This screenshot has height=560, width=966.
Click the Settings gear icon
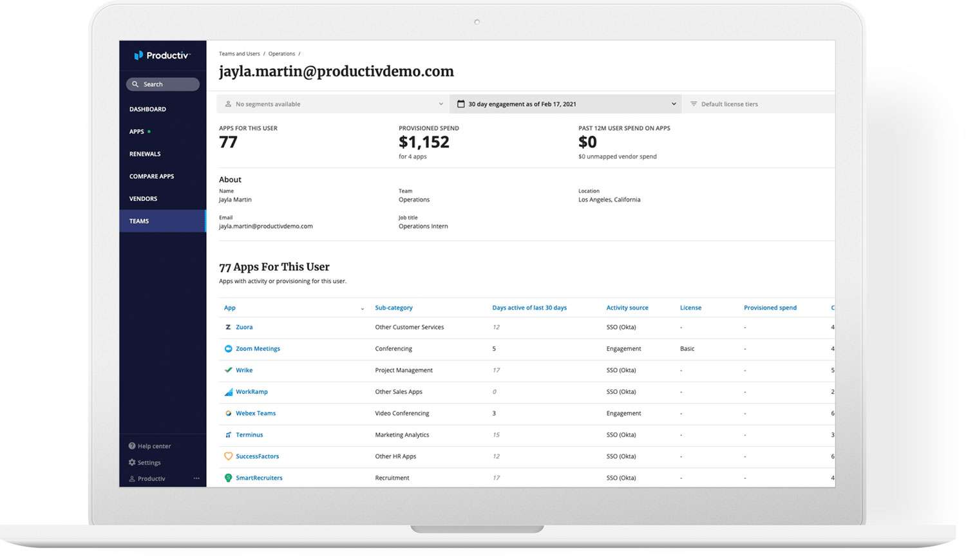click(132, 463)
